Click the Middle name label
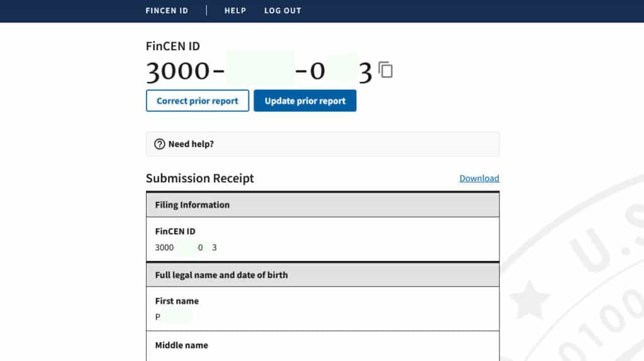The width and height of the screenshot is (644, 361). (x=181, y=345)
